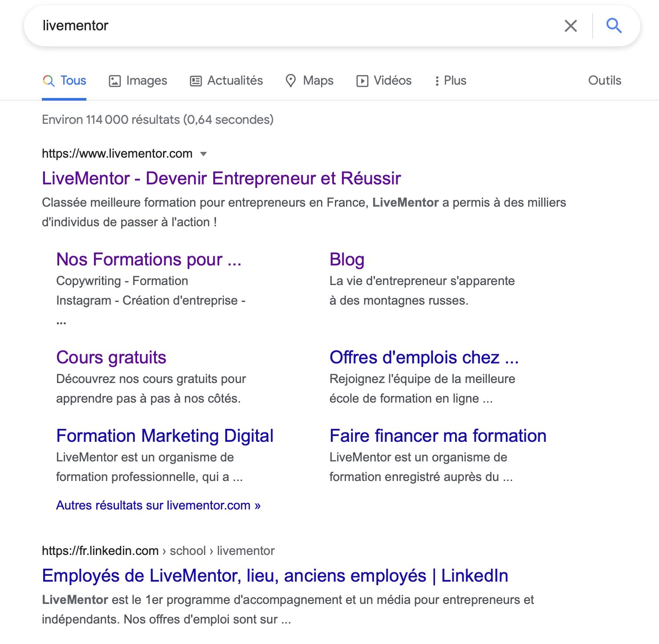Open the LinkedIn Employés de LiveMentor result
This screenshot has width=659, height=644.
pos(275,576)
